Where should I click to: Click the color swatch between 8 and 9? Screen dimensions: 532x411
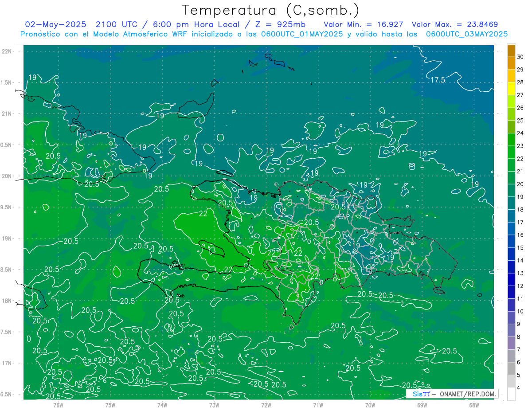coord(512,330)
